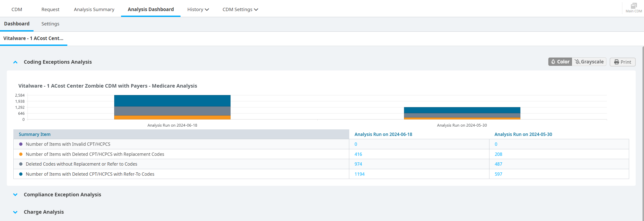Click the 1194 Refer-To Codes count link
Screen dimensions: 644x221
pyautogui.click(x=359, y=174)
